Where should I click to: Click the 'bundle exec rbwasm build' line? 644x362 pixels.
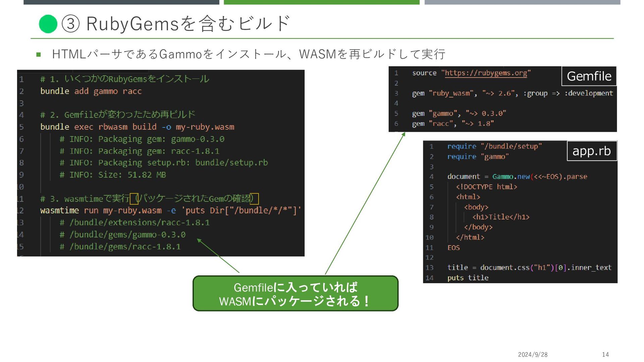[x=137, y=127]
